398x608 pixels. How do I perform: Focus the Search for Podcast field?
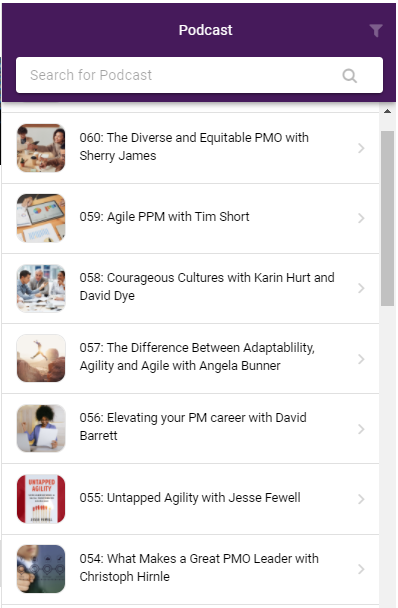pos(199,75)
